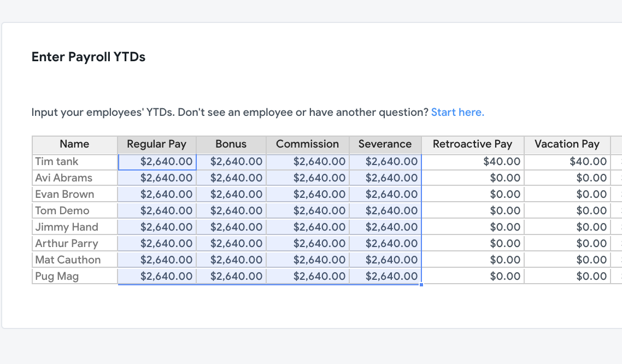This screenshot has width=622, height=364.
Task: Click Tom Demo's Severance cell
Action: tap(385, 210)
